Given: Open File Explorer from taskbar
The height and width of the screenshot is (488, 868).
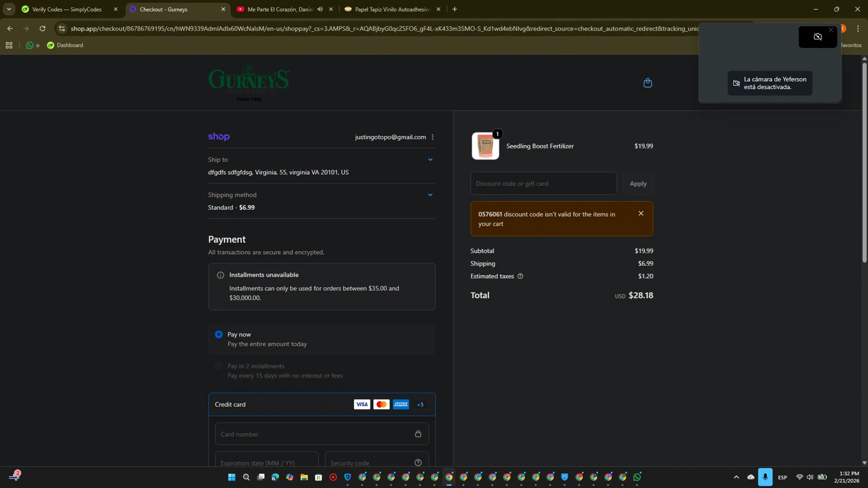Looking at the screenshot, I should click(304, 477).
